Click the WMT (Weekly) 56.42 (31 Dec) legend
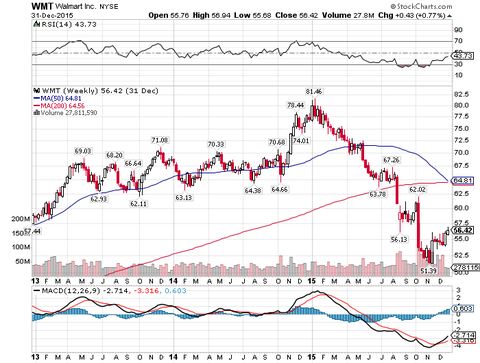Screen dimensions: 480x363 pyautogui.click(x=100, y=91)
